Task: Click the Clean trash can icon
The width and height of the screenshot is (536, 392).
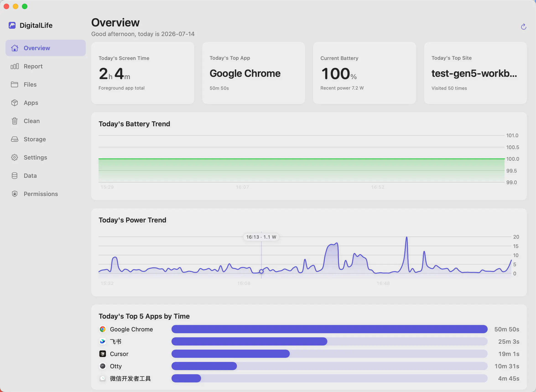Action: coord(15,121)
